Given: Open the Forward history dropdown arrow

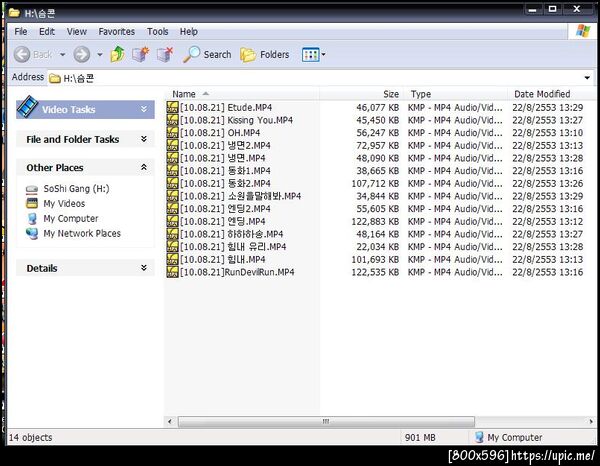Looking at the screenshot, I should (x=100, y=55).
